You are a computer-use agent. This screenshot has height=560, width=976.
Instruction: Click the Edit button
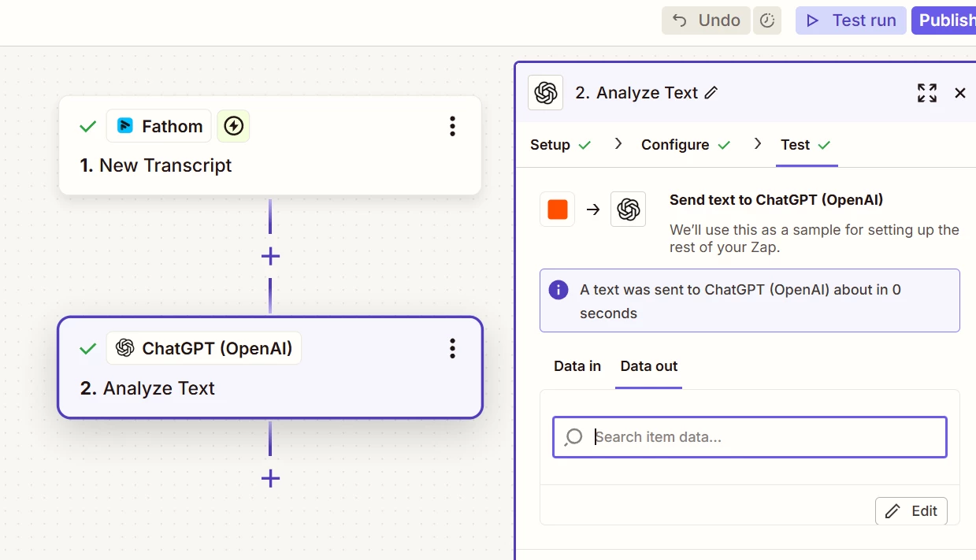pos(911,511)
